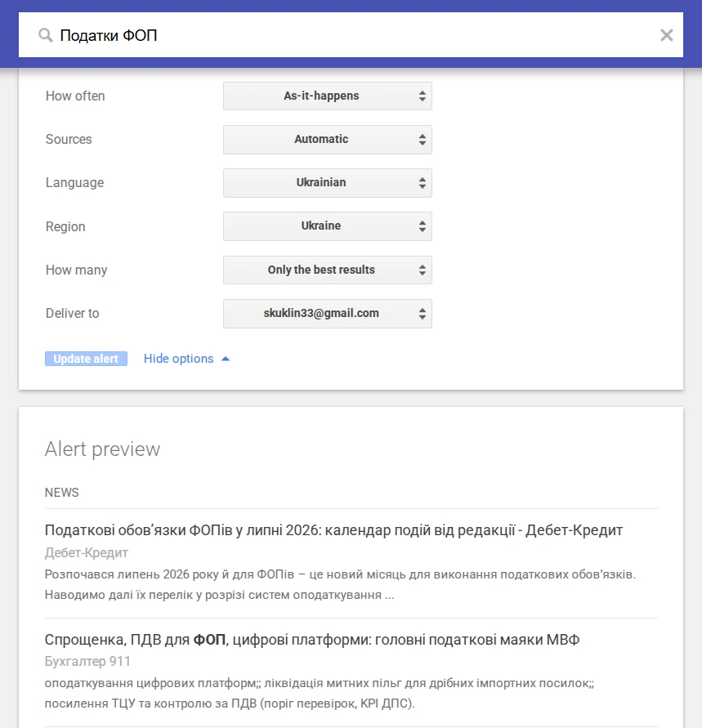Open the Sources dropdown set to Automatic
The height and width of the screenshot is (728, 702).
coord(328,139)
